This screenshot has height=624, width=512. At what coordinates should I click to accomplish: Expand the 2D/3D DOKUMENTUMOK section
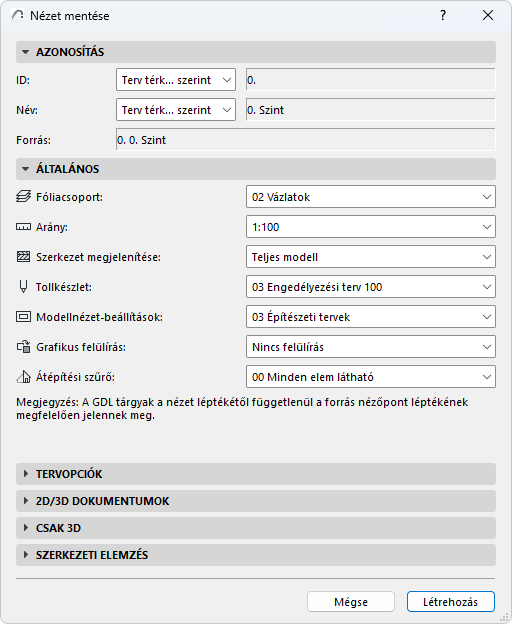[256, 501]
